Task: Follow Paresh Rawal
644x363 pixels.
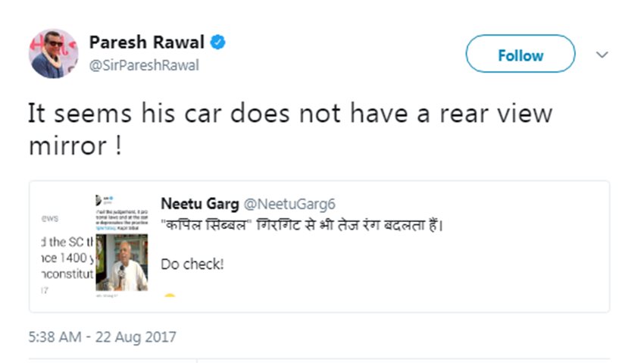Action: coord(520,55)
